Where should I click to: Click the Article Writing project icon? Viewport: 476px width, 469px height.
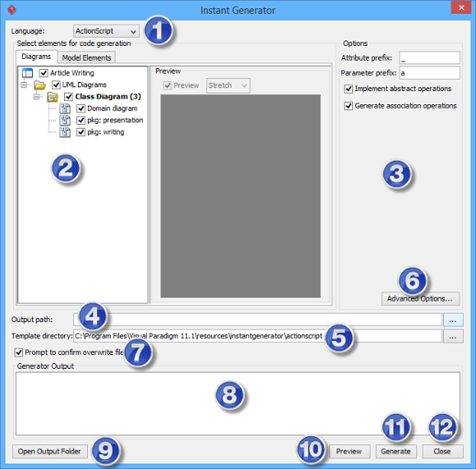(27, 73)
